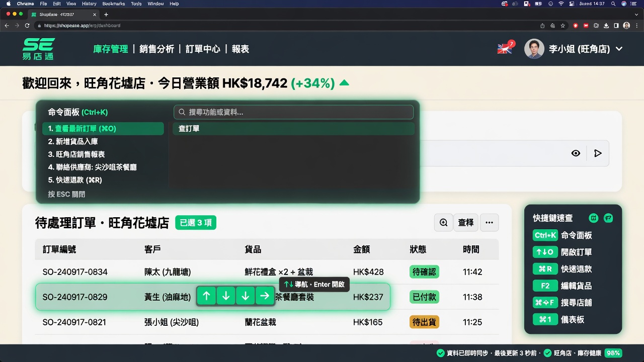
Task: Click the F2 編輯貨品 shortcut key
Action: (545, 286)
